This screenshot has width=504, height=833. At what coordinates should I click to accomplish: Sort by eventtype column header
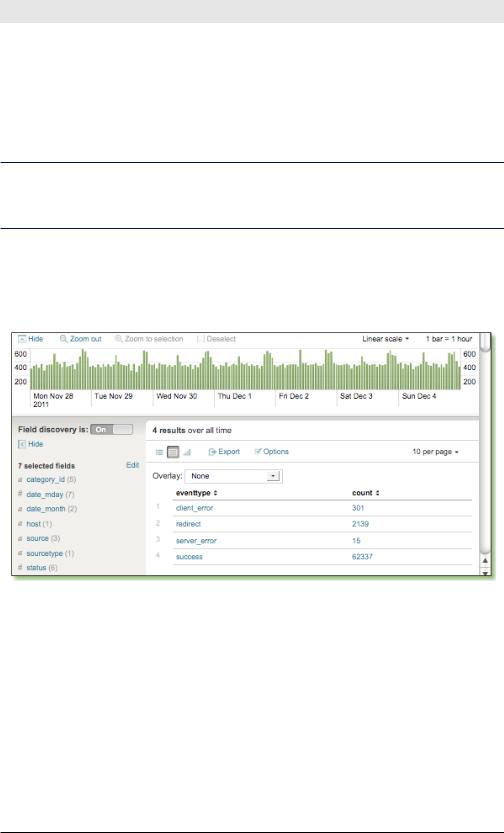[197, 493]
